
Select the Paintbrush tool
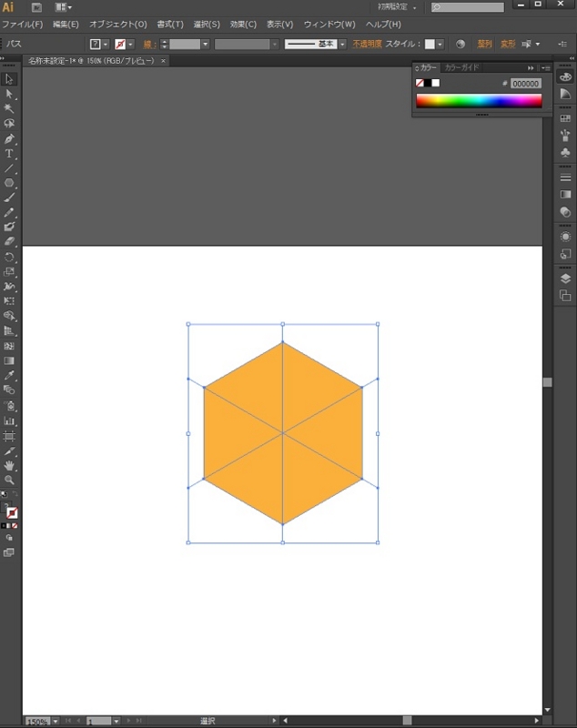pyautogui.click(x=9, y=197)
